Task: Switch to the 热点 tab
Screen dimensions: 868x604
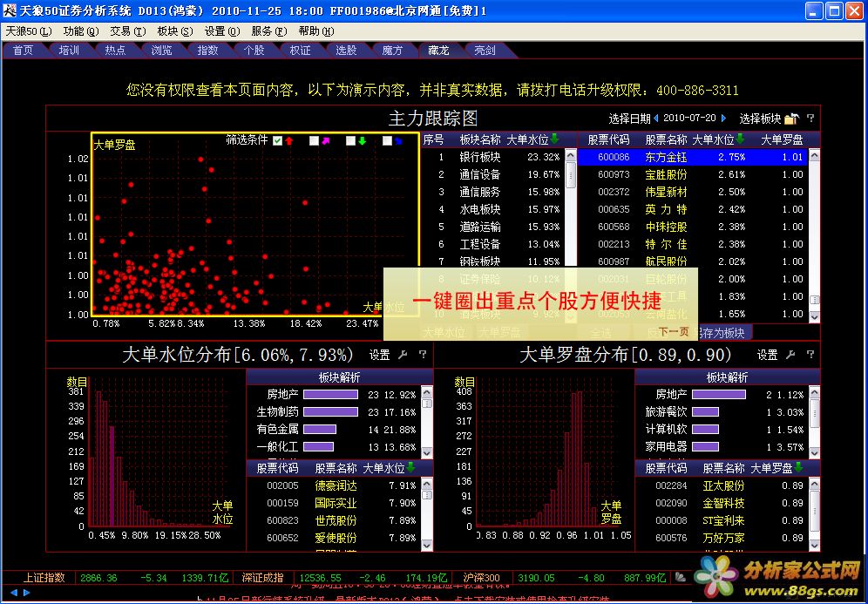Action: [x=115, y=51]
